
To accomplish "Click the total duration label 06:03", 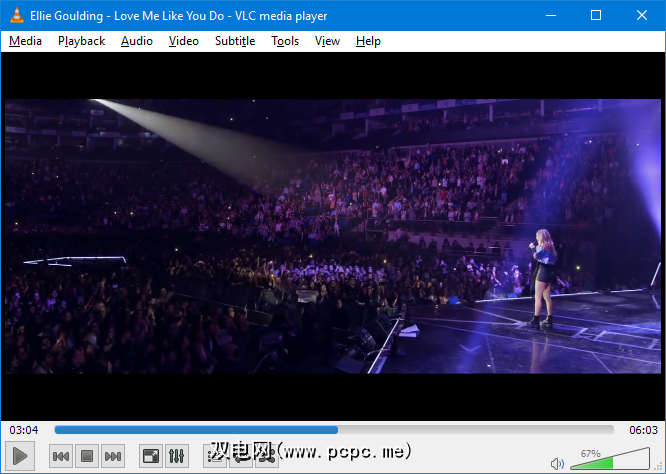I will [x=643, y=430].
